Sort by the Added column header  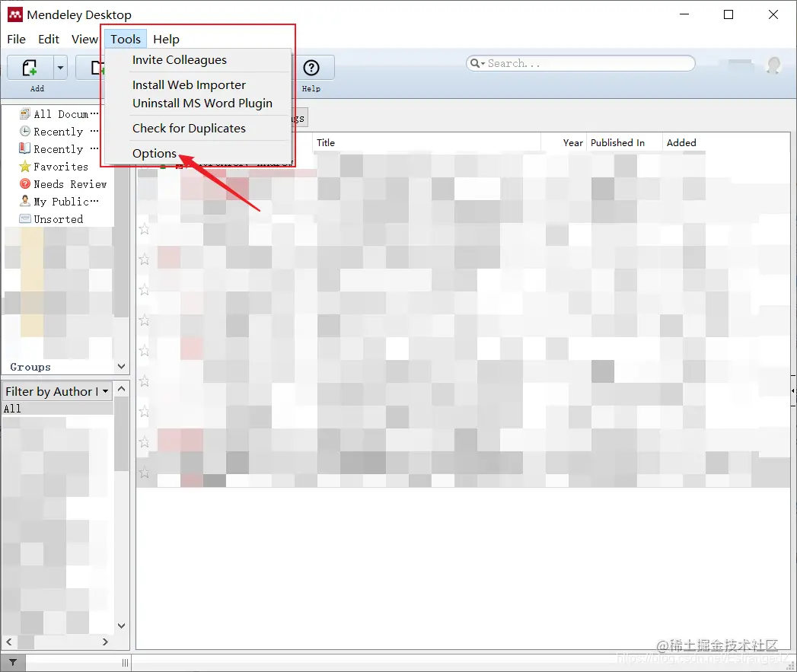681,143
